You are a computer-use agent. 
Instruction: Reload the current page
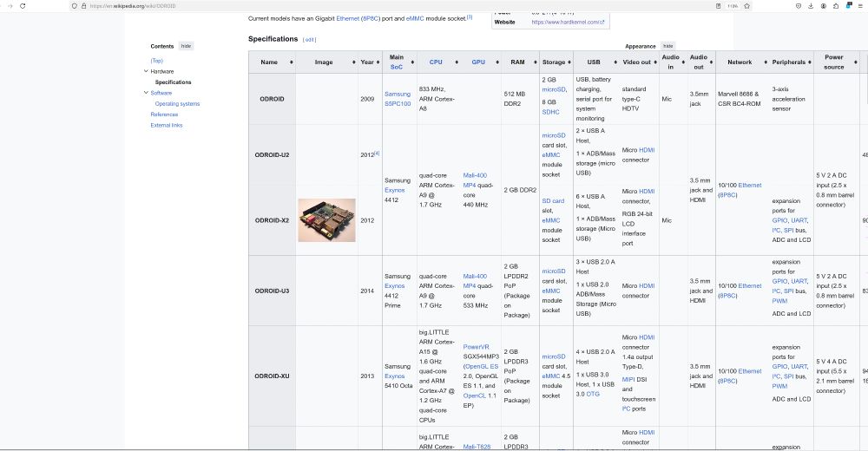pos(23,5)
